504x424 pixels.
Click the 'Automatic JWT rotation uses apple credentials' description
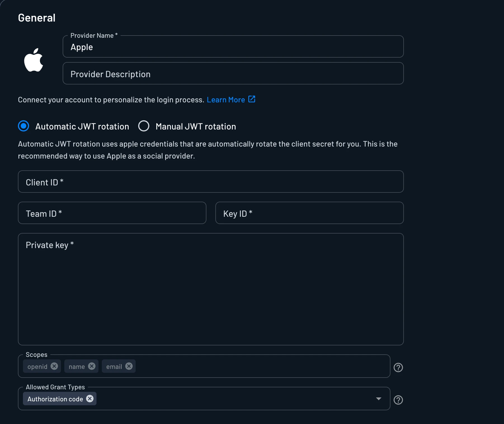[x=208, y=150]
